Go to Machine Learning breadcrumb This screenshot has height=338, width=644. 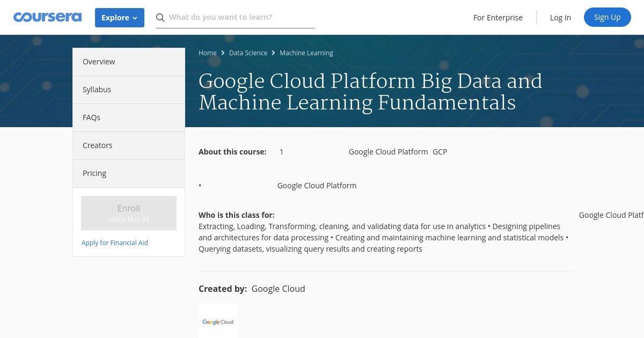[306, 53]
